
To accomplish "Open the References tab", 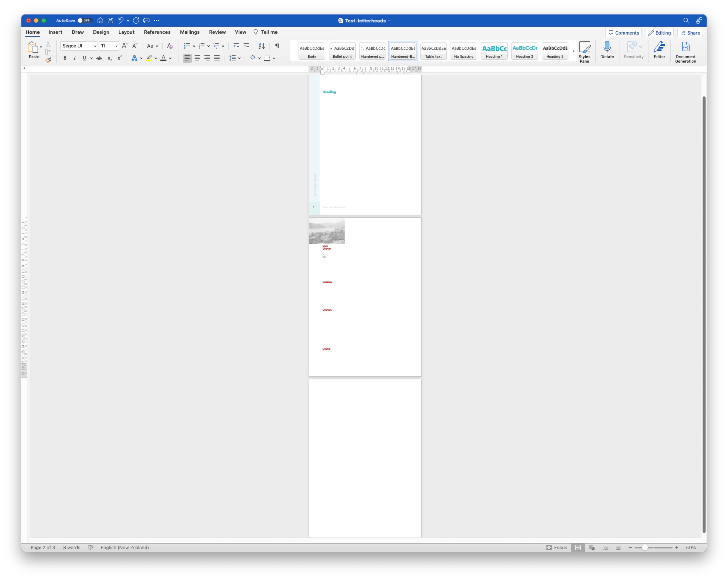I will click(x=157, y=32).
